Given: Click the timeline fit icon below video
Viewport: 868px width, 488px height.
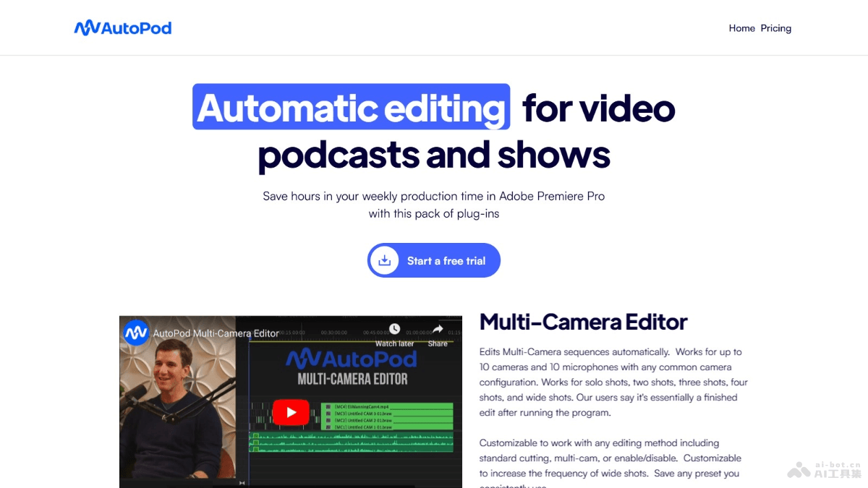Looking at the screenshot, I should coord(242,483).
